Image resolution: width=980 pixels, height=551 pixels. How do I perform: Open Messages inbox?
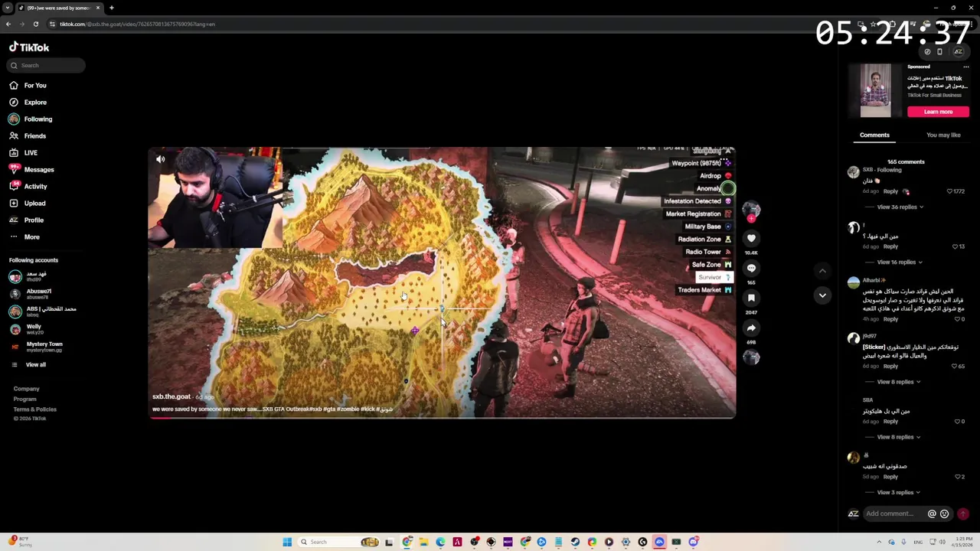[31, 169]
